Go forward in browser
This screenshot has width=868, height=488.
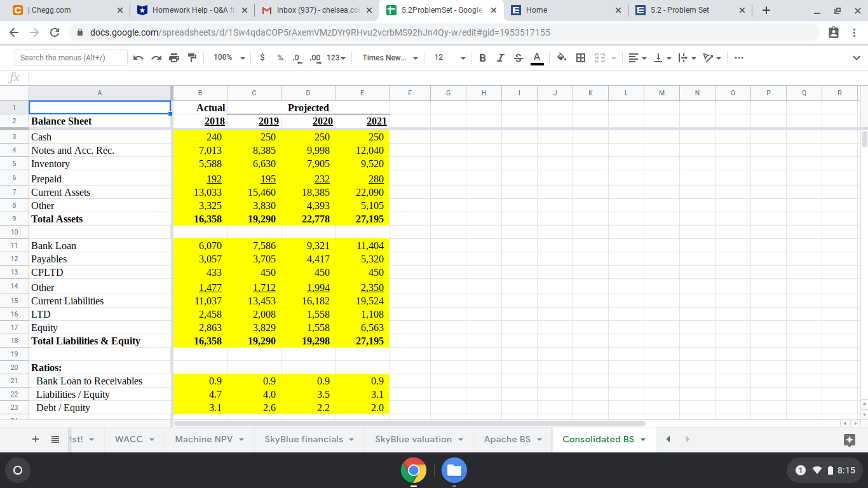tap(34, 32)
